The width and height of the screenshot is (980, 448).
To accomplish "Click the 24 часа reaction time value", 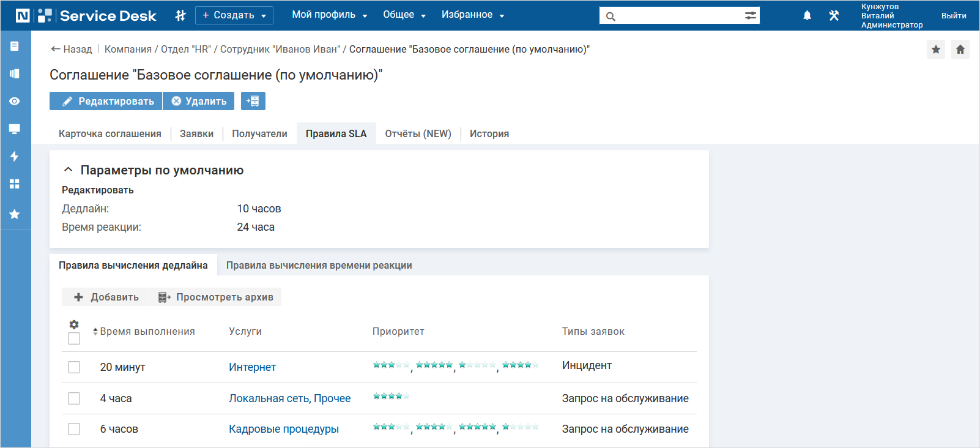I will click(256, 227).
